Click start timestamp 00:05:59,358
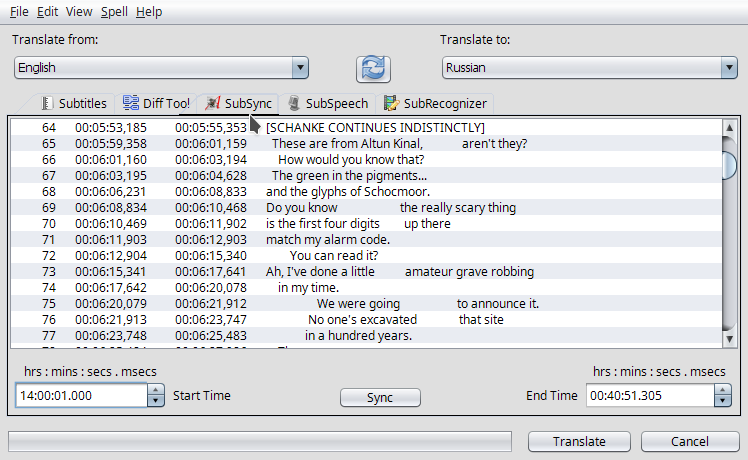 tap(111, 144)
